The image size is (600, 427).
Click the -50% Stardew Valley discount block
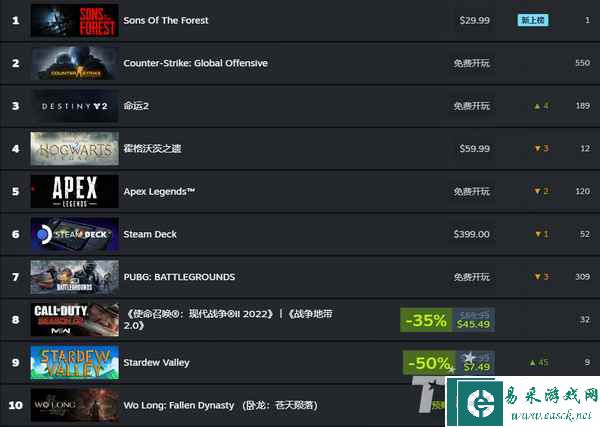tap(449, 362)
